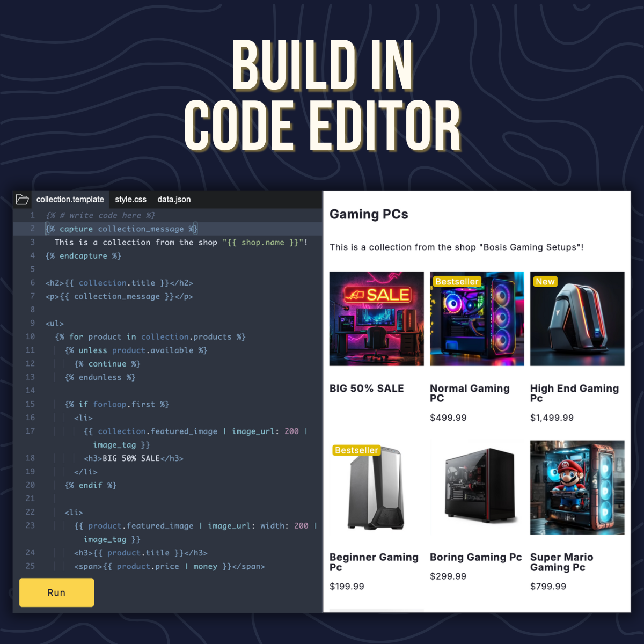Click the Bestseller badge on Beginner Gaming Pc
The width and height of the screenshot is (644, 644).
click(x=356, y=450)
